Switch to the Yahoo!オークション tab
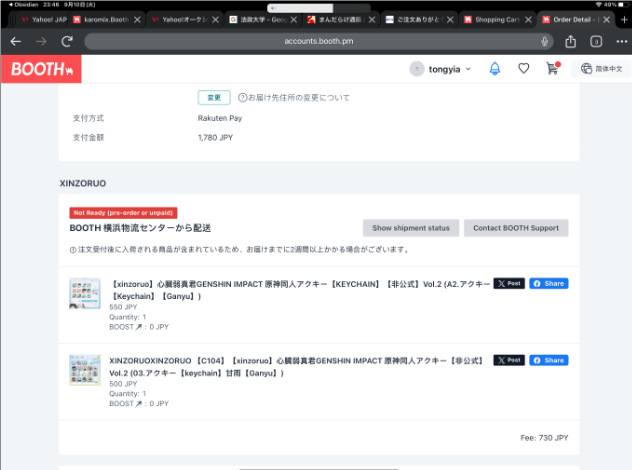632x470 pixels. 179,19
